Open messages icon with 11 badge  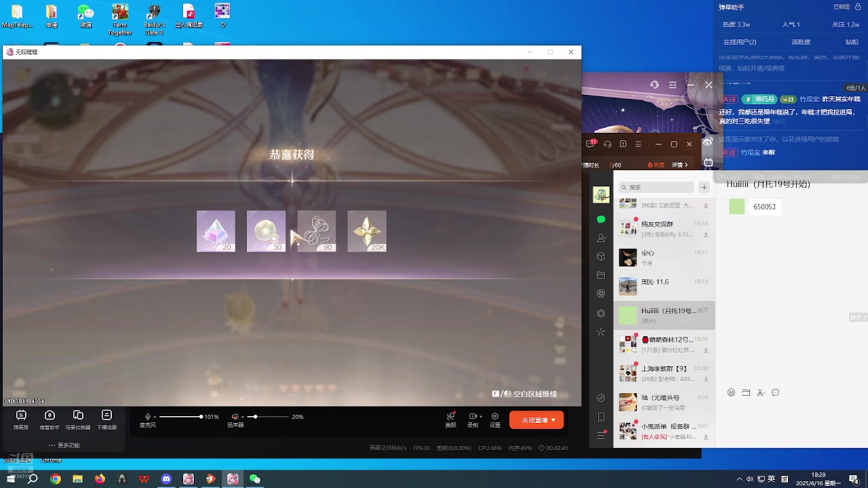591,144
